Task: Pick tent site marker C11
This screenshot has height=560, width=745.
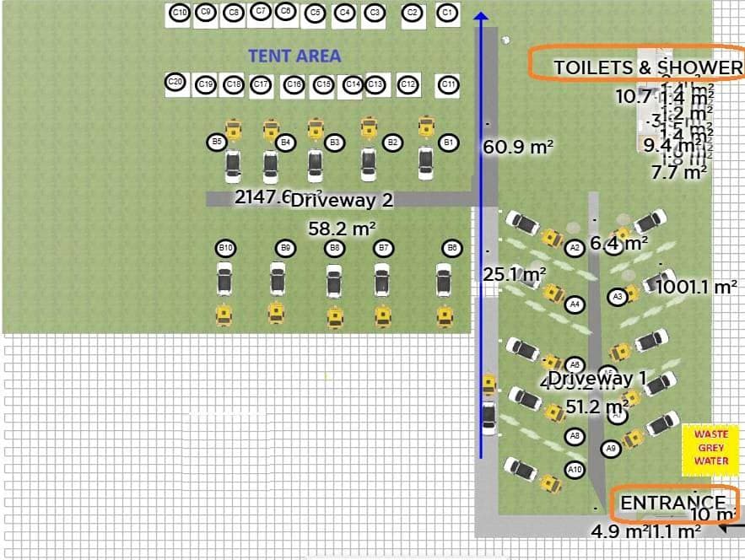Action: 448,85
